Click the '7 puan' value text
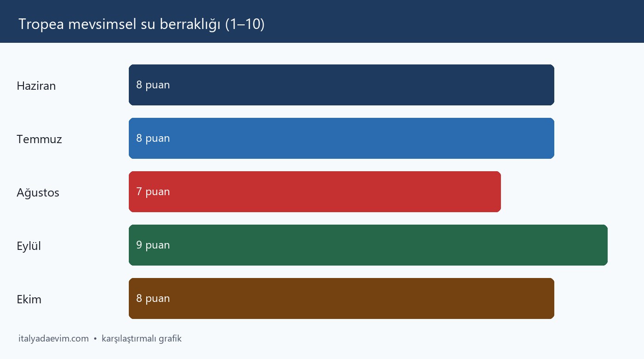 [153, 192]
